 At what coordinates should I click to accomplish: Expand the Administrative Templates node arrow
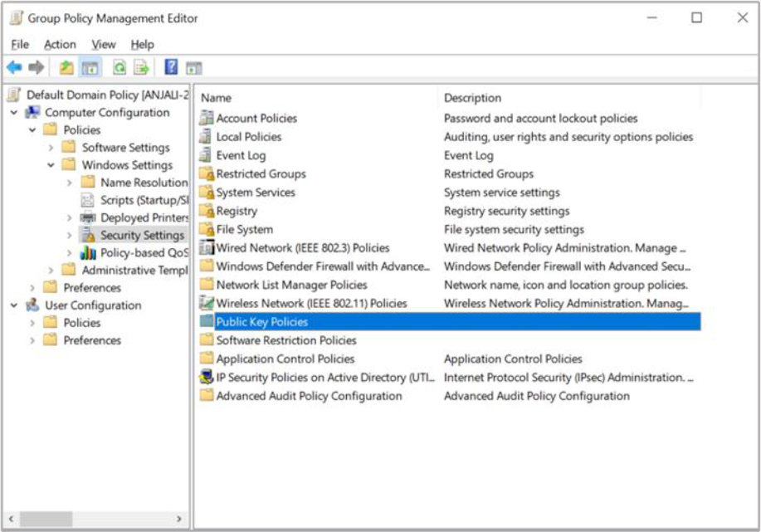pyautogui.click(x=51, y=271)
